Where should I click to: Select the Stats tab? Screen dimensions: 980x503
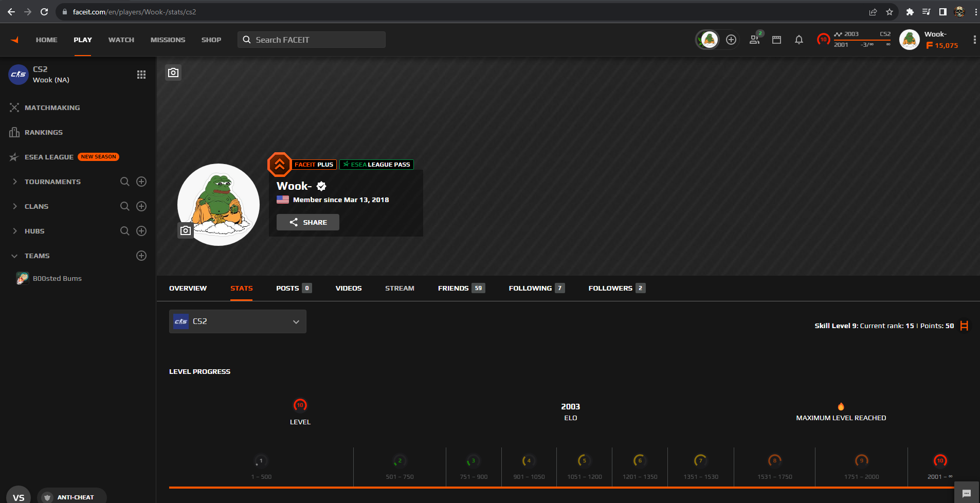[x=242, y=288]
